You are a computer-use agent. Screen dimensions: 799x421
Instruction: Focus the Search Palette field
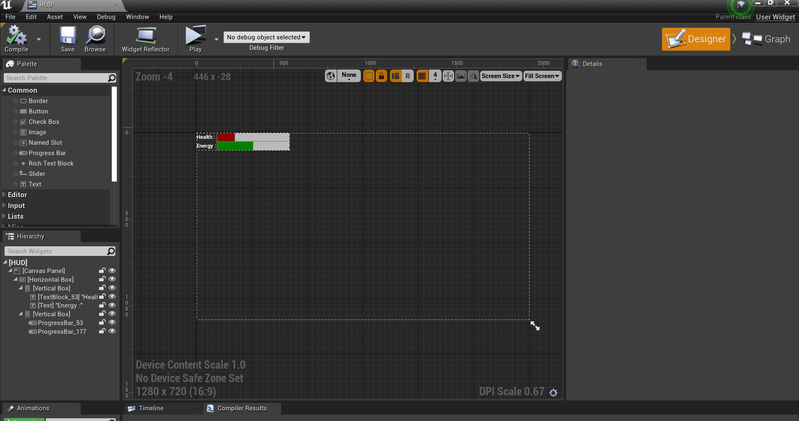60,78
